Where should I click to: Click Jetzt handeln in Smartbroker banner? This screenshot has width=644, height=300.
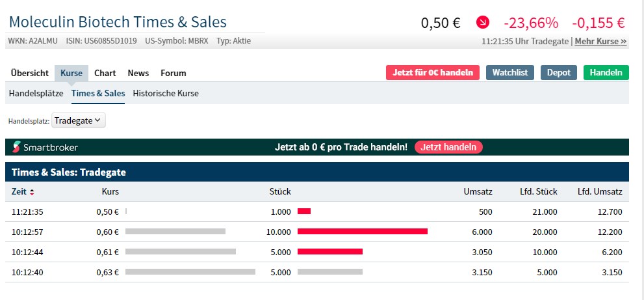pyautogui.click(x=448, y=147)
